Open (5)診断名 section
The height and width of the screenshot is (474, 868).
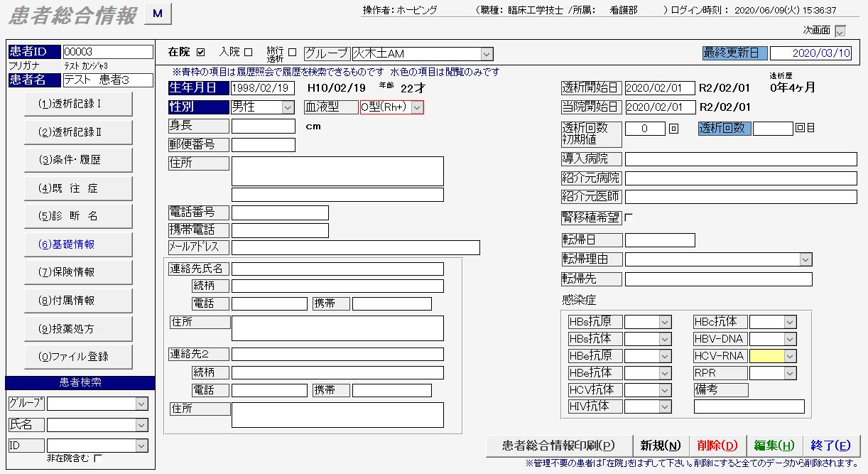point(78,216)
